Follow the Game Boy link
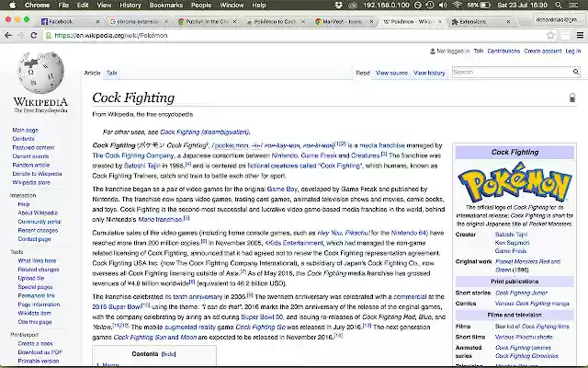The image size is (588, 368). [x=282, y=189]
